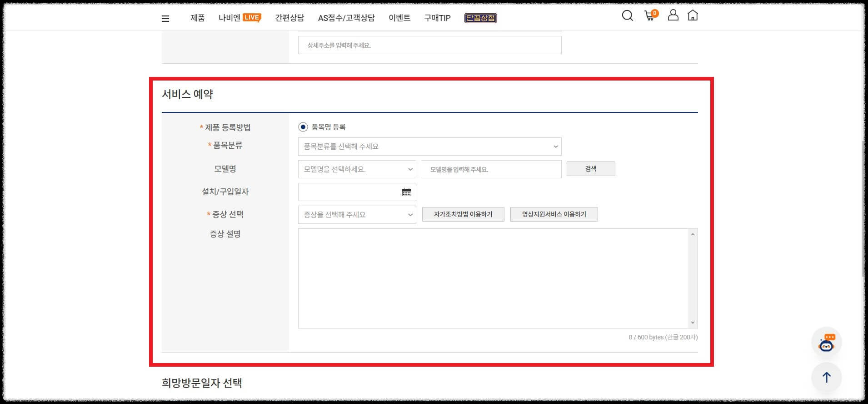
Task: Open the AS접수/고객상담 menu
Action: (346, 18)
